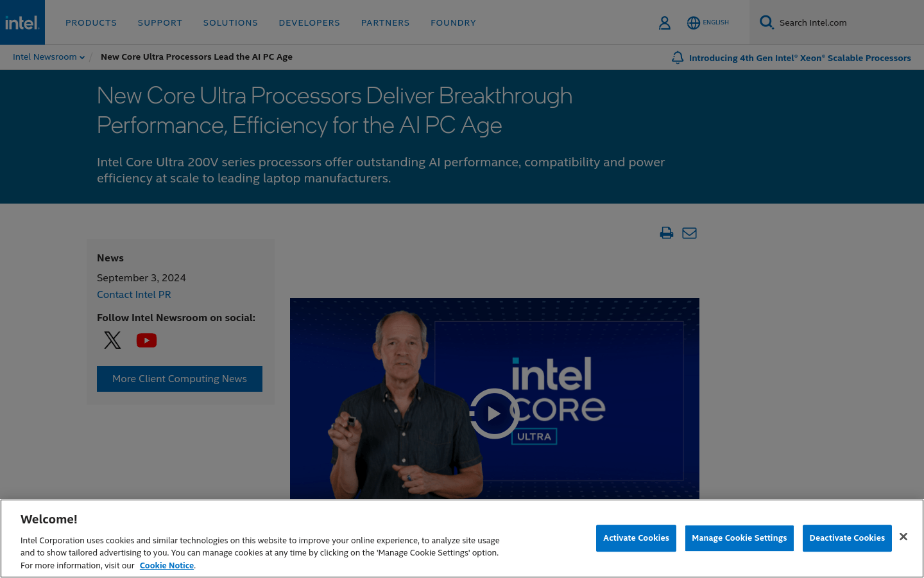Share the article via the email icon

690,233
